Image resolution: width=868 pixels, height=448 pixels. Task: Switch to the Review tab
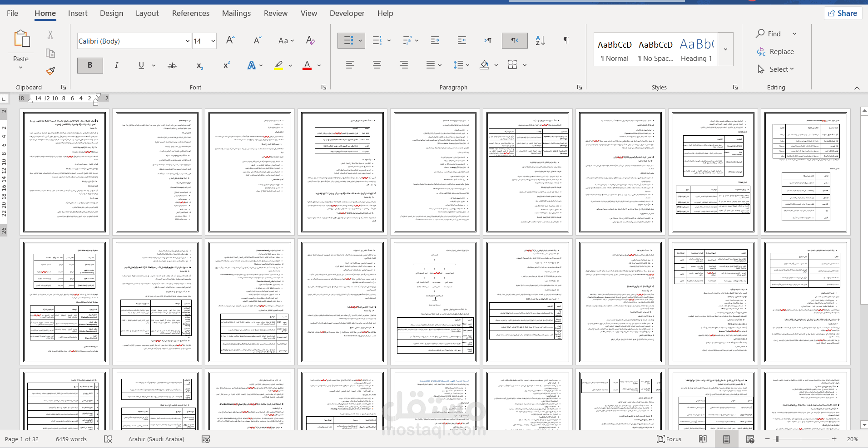(276, 13)
